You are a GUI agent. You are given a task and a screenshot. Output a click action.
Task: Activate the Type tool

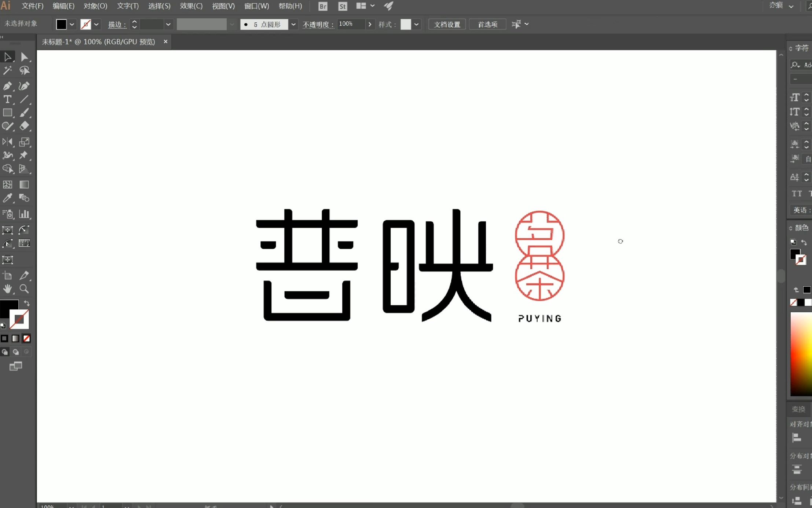point(7,99)
